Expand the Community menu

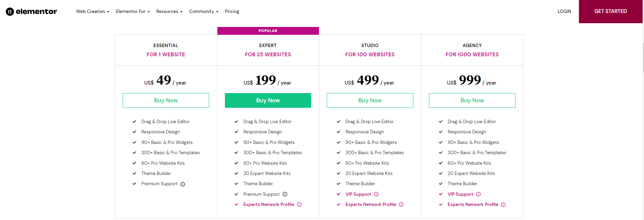[203, 11]
